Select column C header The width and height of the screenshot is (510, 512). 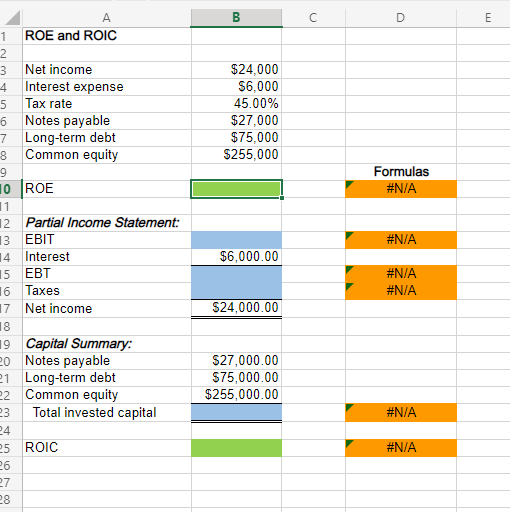pos(313,18)
